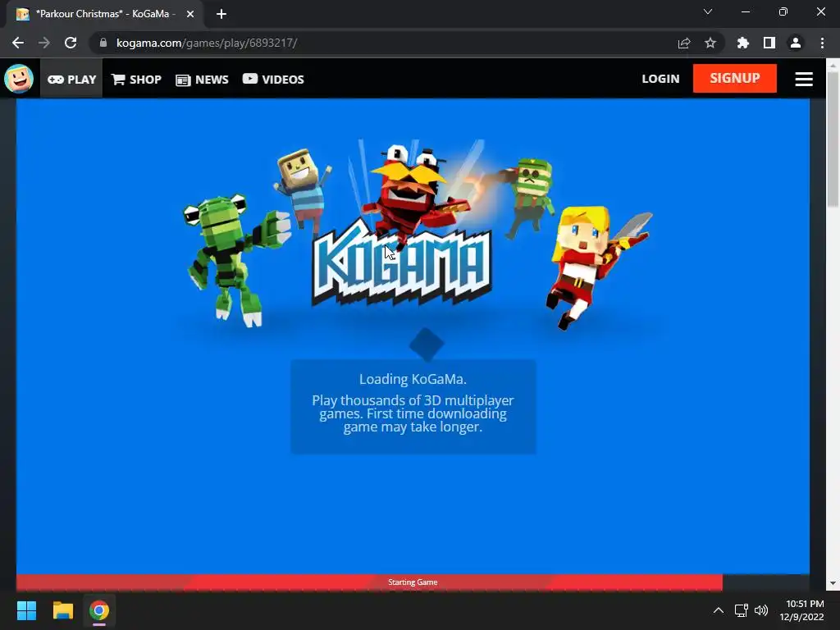Click the scrollbar down arrow

point(833,583)
